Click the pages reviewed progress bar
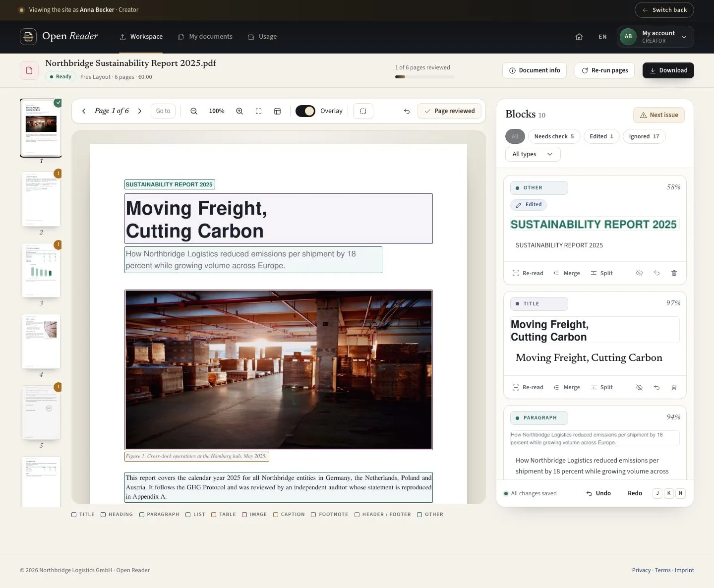714x588 pixels. point(424,77)
